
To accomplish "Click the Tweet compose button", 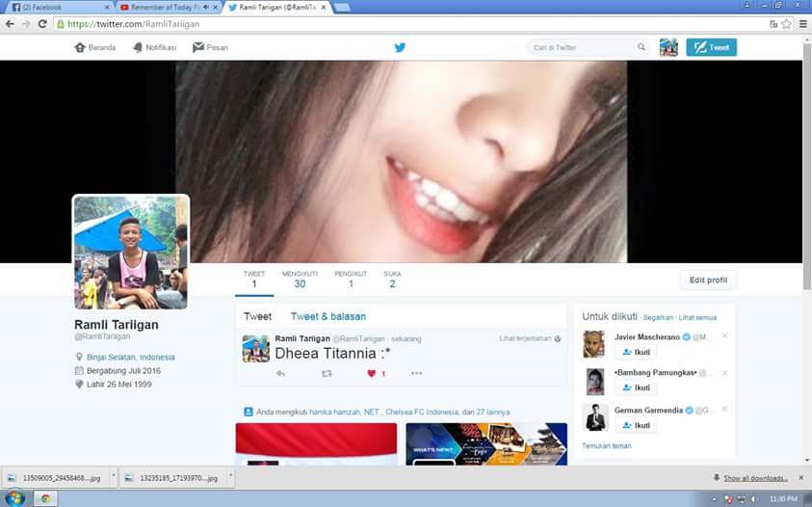I will 711,47.
